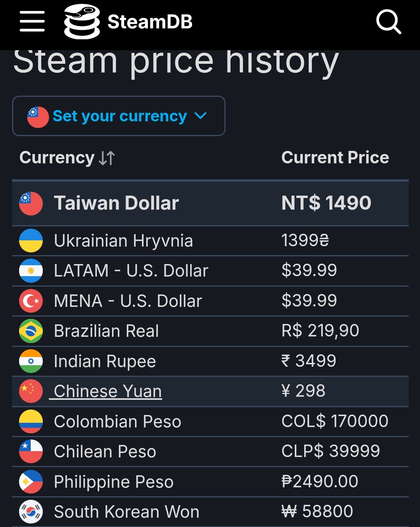Select the Colombian Peso row
The image size is (420, 527).
coord(210,422)
